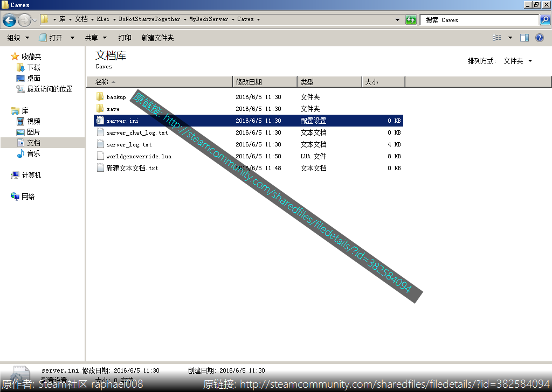Click the 打开 toolbar button
552x392 pixels.
click(x=51, y=38)
